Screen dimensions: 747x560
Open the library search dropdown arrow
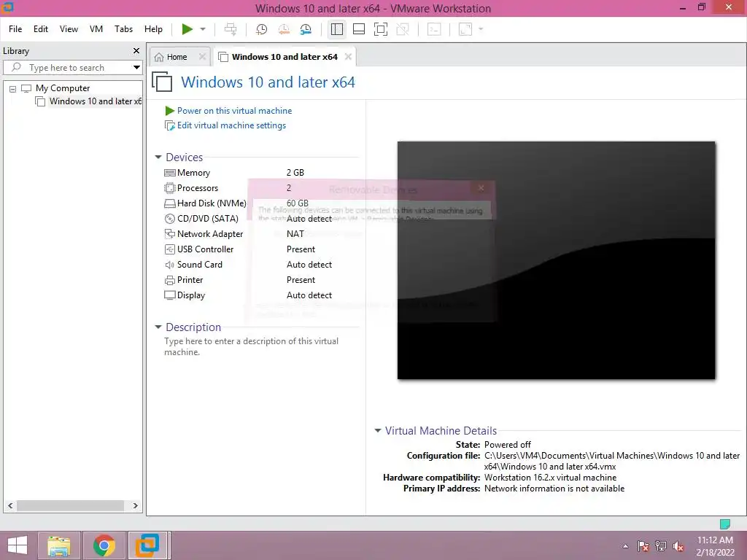[136, 68]
